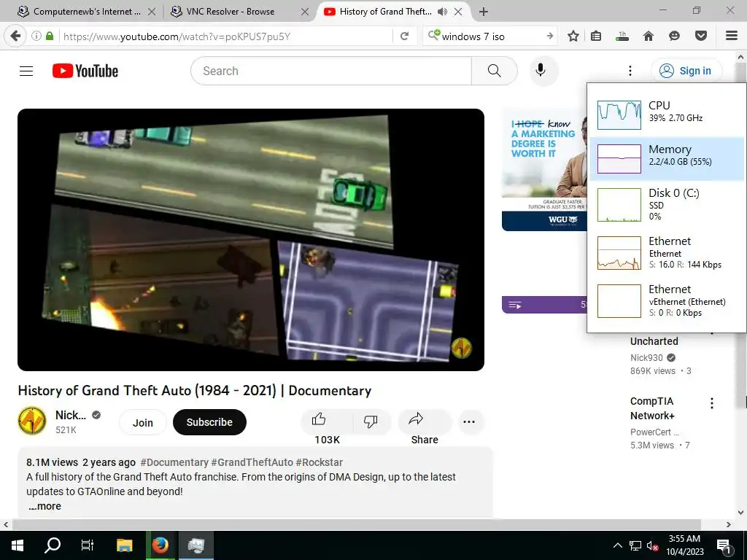Open more actions ellipsis below video

point(469,421)
